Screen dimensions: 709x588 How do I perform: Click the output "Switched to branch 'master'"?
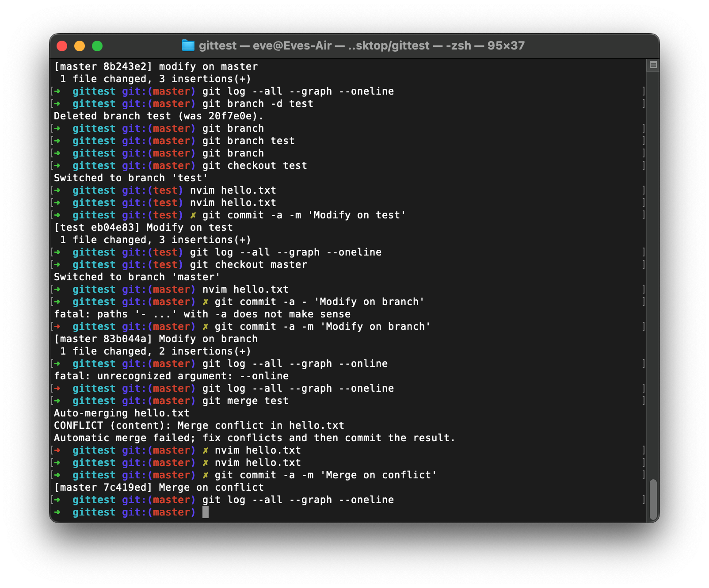point(137,277)
